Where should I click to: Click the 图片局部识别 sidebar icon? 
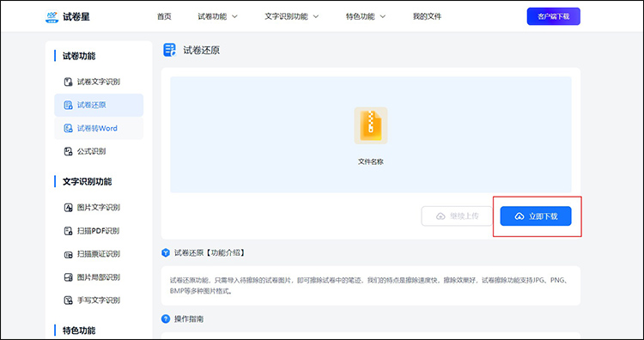(x=68, y=277)
